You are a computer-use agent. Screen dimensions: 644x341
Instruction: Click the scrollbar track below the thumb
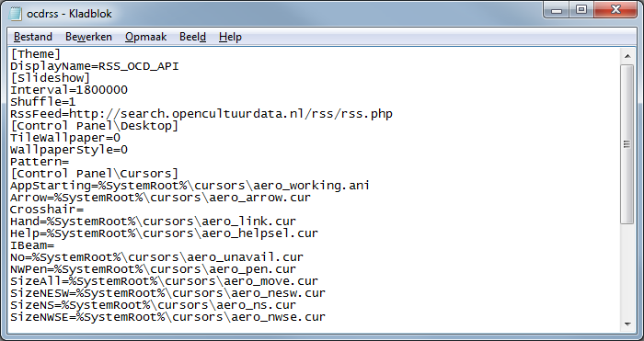tap(627, 271)
